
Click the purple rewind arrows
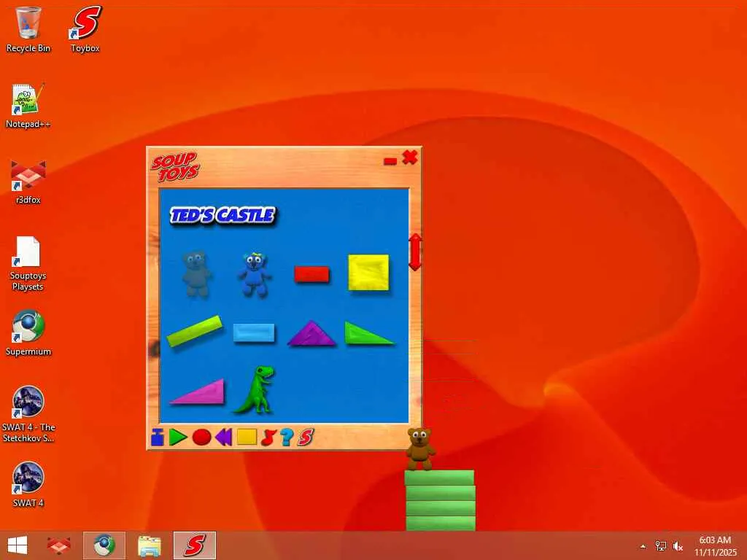223,437
